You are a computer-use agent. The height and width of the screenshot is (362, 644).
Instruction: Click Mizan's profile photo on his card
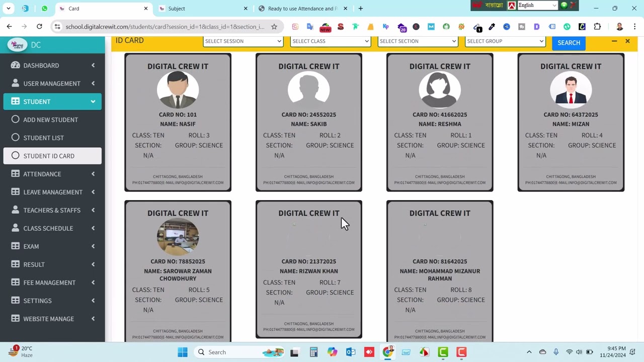571,89
